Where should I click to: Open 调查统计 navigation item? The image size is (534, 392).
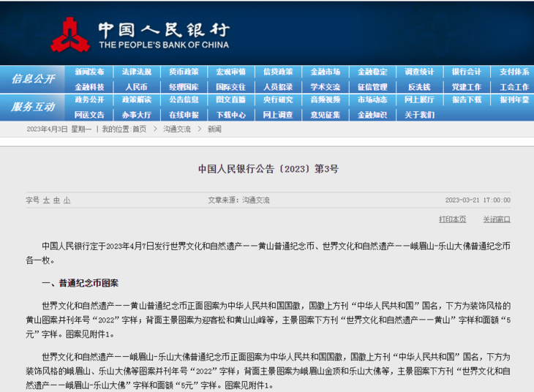coord(419,72)
